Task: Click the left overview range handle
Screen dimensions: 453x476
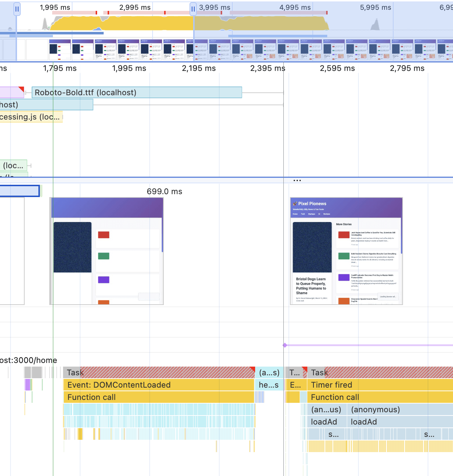Action: pos(17,9)
